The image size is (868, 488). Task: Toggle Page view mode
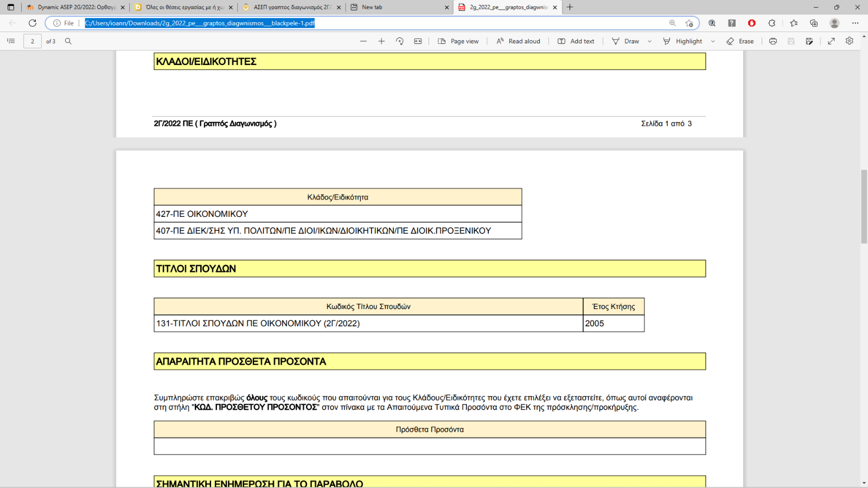(458, 41)
